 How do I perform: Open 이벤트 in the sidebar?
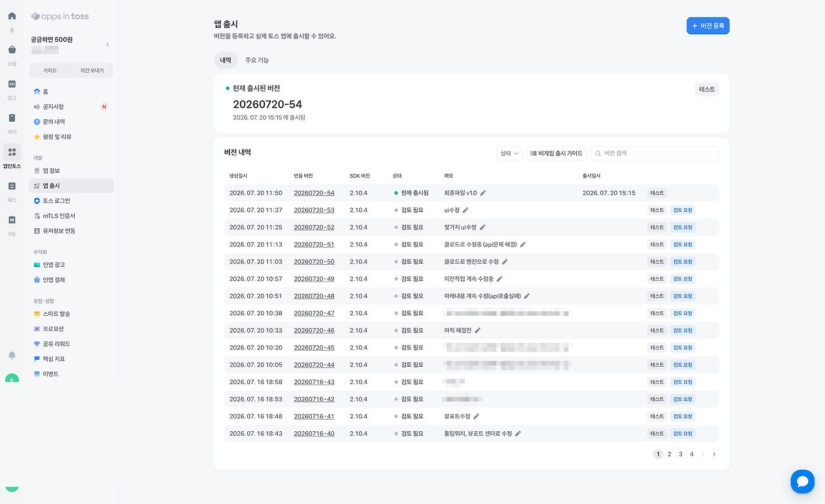[x=71, y=374]
